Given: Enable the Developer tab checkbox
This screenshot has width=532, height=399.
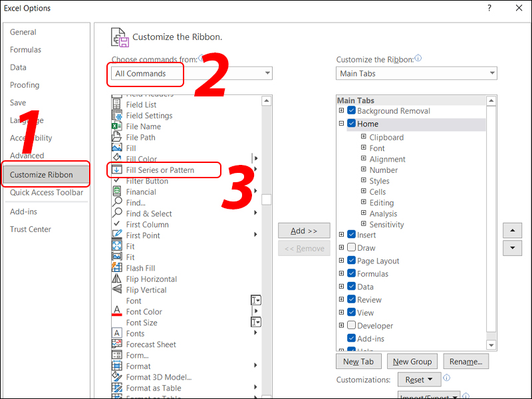Looking at the screenshot, I should (351, 325).
